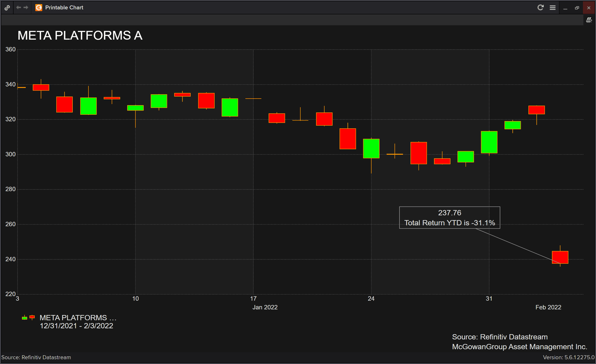
Task: Click the Printable Chart window title
Action: coord(64,7)
